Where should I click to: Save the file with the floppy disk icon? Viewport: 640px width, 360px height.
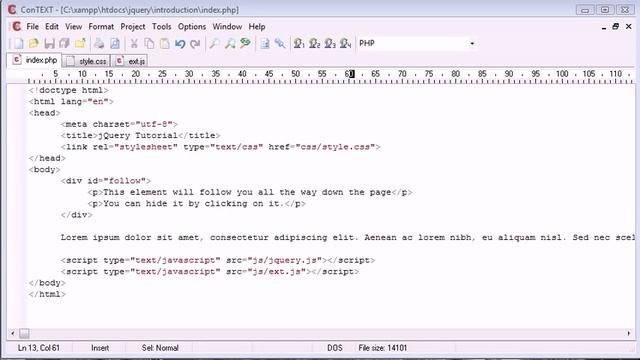pyautogui.click(x=49, y=43)
